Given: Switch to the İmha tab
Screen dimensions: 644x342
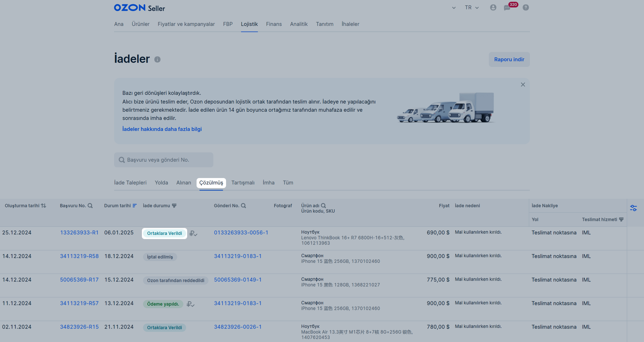Looking at the screenshot, I should coord(269,183).
